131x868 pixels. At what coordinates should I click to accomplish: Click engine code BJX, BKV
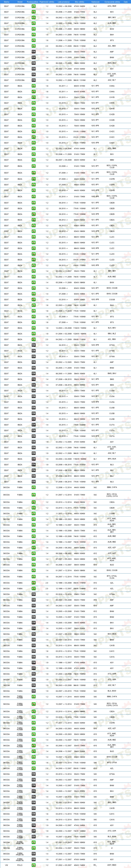112,328
